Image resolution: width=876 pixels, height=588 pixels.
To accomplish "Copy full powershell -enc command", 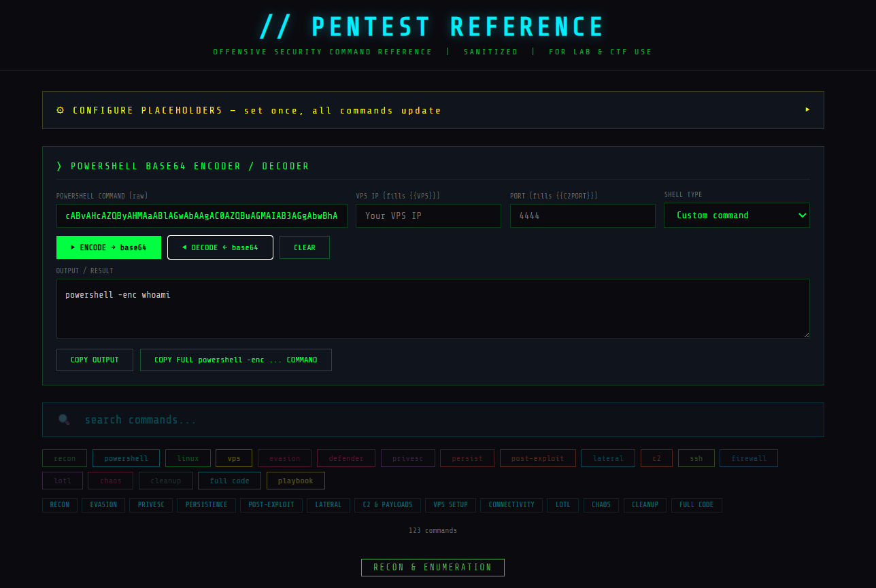I will (236, 360).
